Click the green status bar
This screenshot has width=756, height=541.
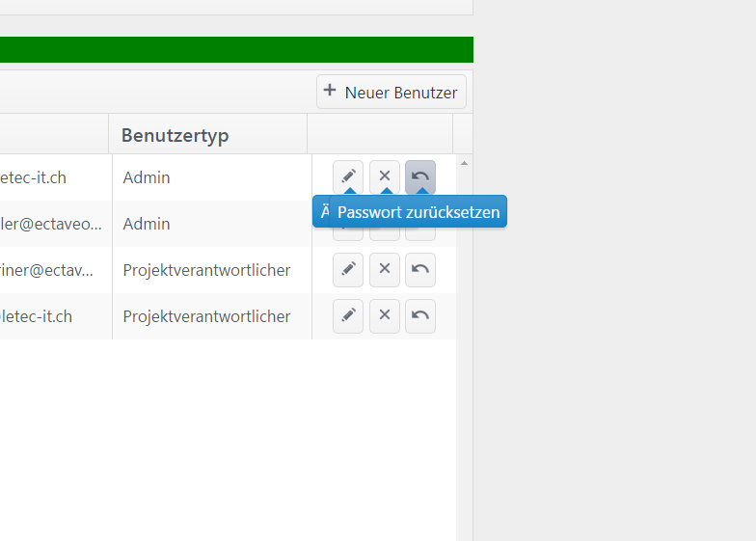click(x=236, y=49)
